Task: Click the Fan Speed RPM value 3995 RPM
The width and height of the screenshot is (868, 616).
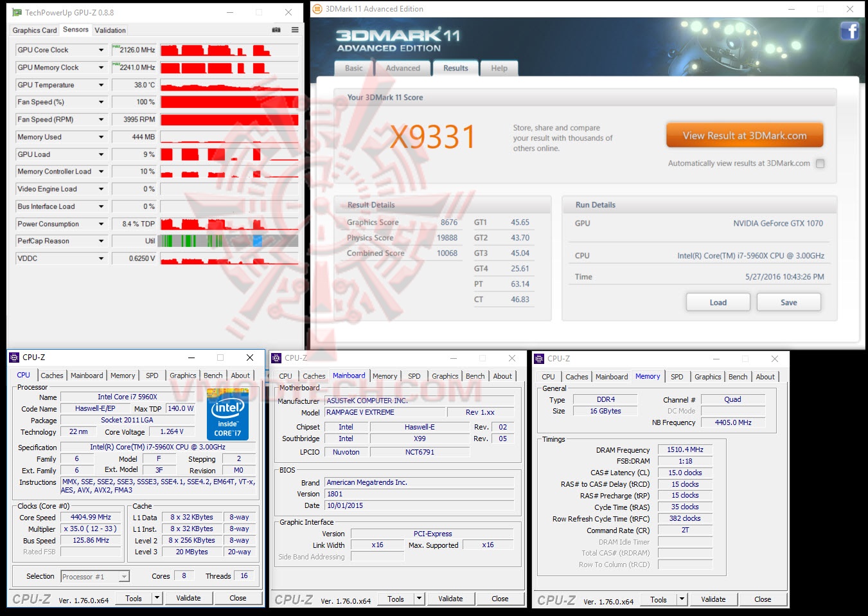Action: coord(134,120)
